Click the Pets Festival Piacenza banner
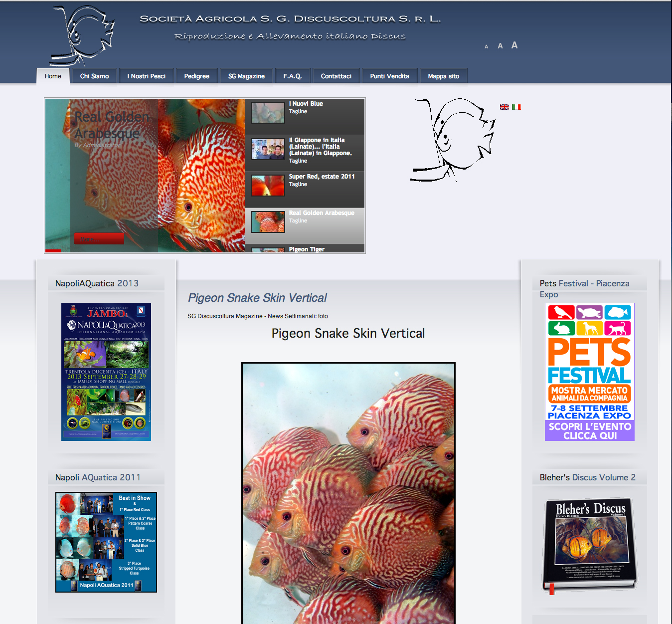 [x=589, y=372]
